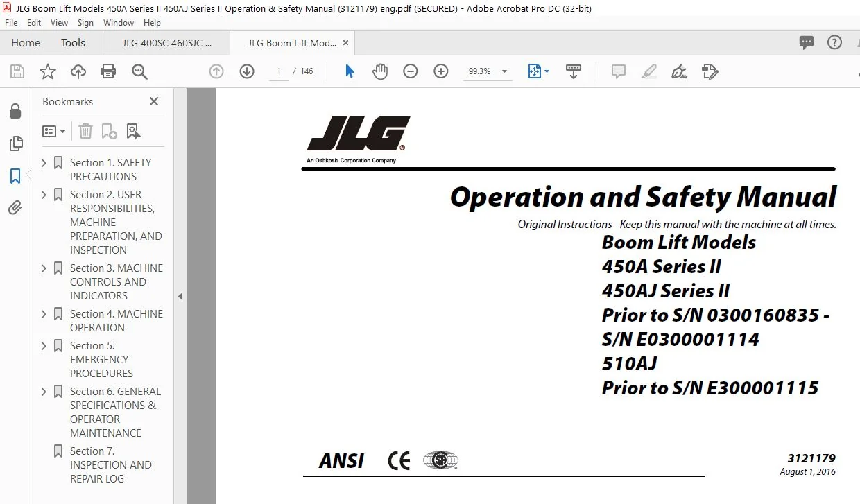
Task: Open Section 7. INSPECTION AND REPAIR LOG
Action: (110, 465)
